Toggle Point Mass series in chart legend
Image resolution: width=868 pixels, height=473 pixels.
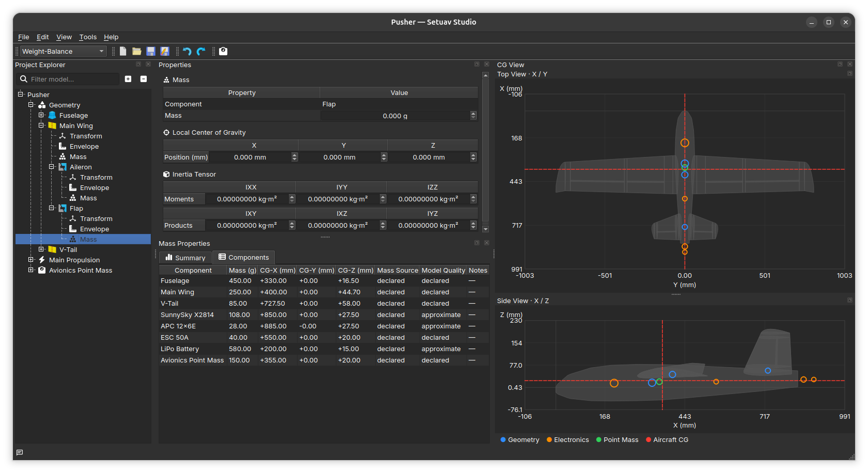pos(617,440)
